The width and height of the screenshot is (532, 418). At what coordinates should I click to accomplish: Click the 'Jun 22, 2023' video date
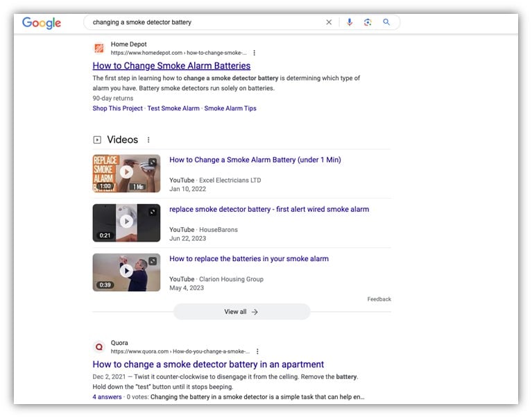[188, 238]
